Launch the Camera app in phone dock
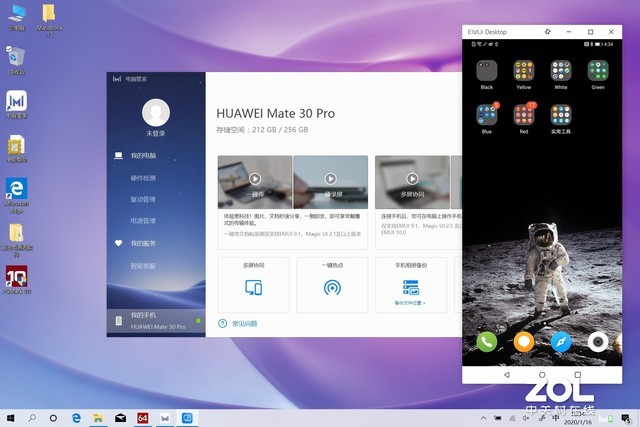640x427 pixels. tap(598, 342)
